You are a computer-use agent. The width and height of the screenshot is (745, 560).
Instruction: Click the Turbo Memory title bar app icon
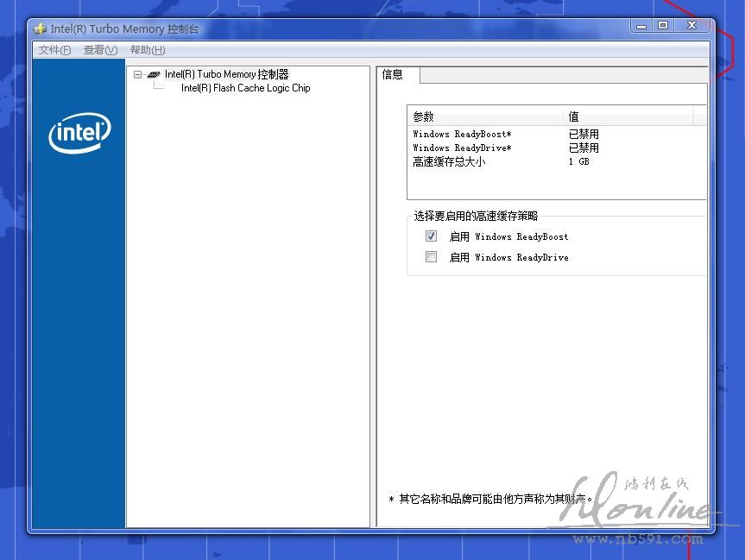(40, 29)
